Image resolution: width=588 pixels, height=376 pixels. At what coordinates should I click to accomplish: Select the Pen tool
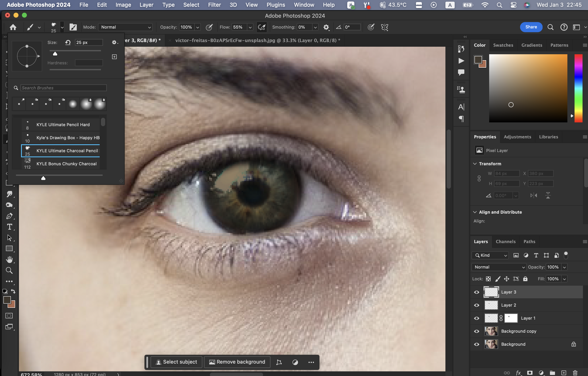pos(9,216)
